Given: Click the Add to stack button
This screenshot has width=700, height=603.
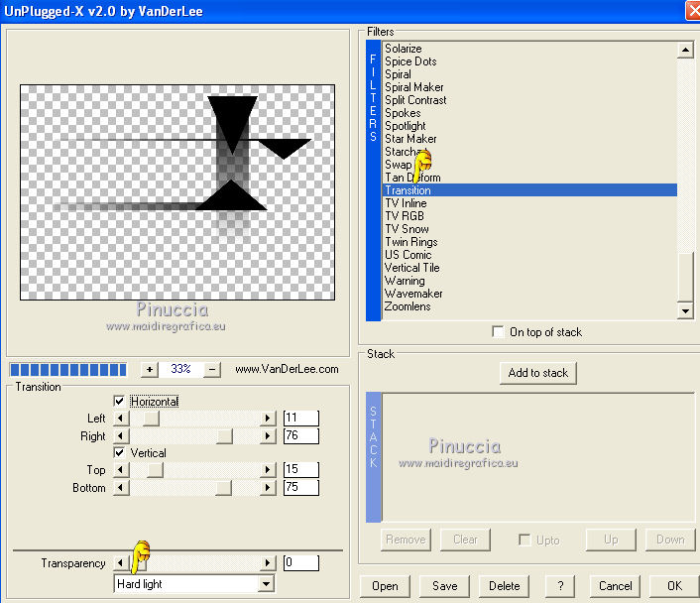Looking at the screenshot, I should [x=538, y=373].
